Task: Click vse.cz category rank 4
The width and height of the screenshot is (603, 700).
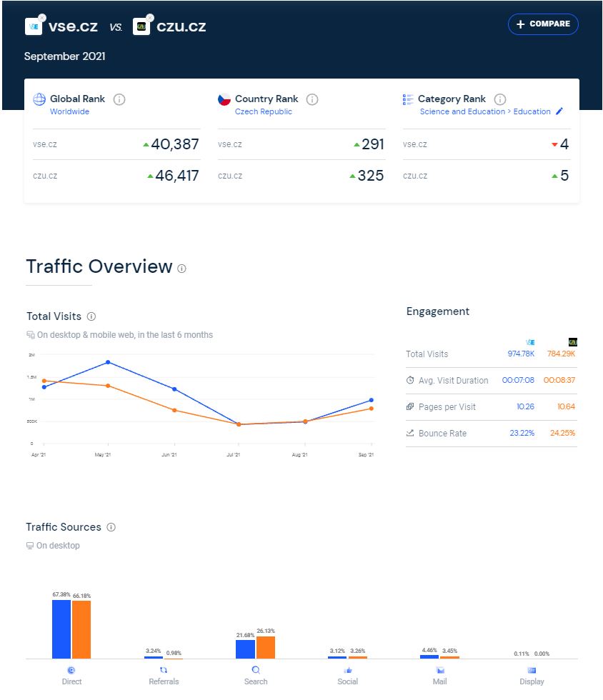Action: click(x=564, y=144)
